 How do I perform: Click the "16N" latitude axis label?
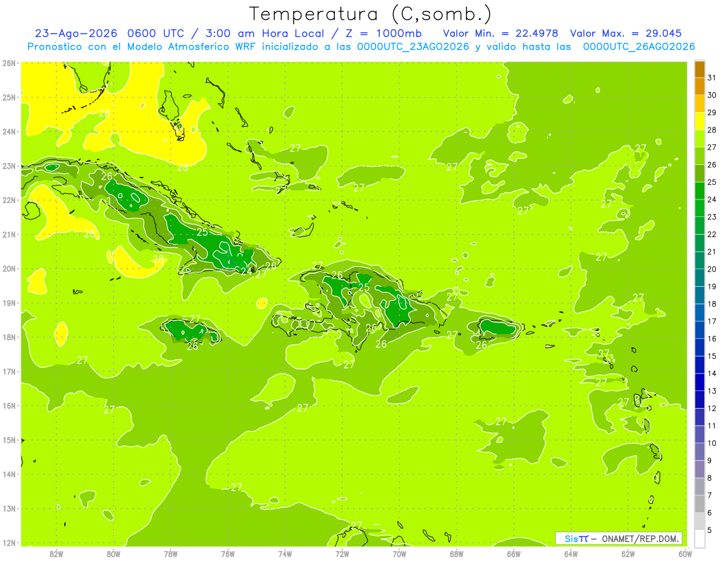tap(9, 406)
